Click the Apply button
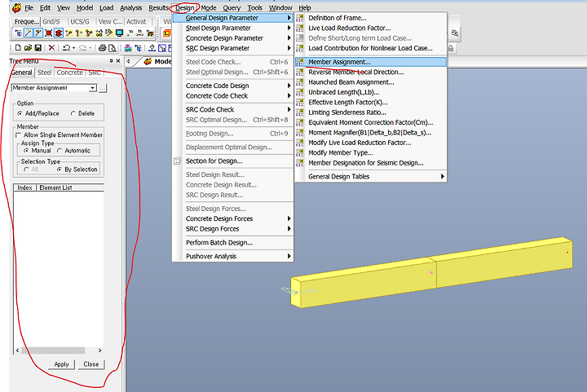Screen dimensions: 587x392 tap(61, 364)
